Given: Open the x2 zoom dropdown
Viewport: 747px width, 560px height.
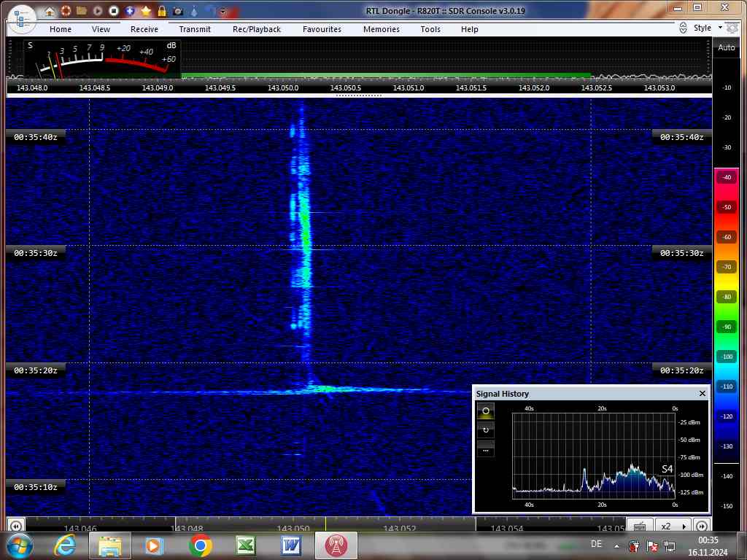Looking at the screenshot, I should 673,526.
